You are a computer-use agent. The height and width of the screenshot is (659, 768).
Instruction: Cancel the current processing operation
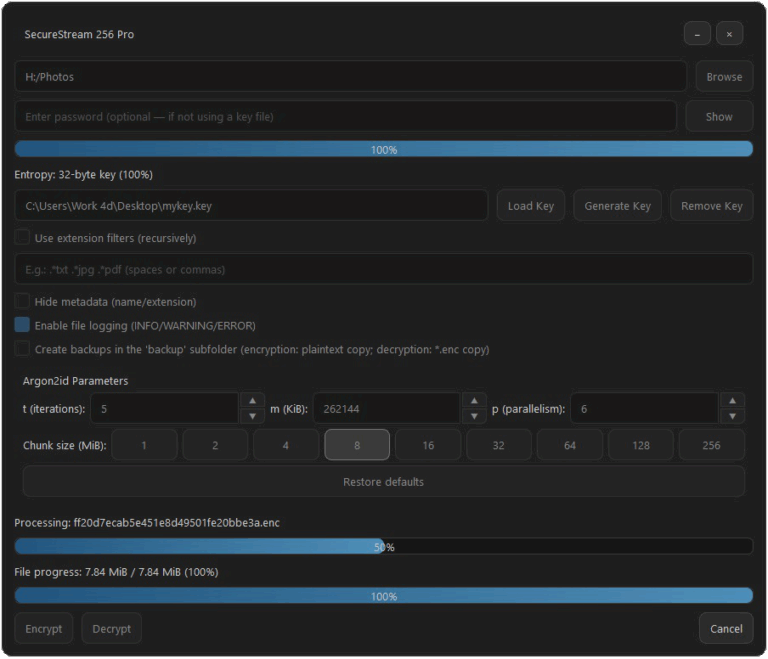[x=726, y=629]
